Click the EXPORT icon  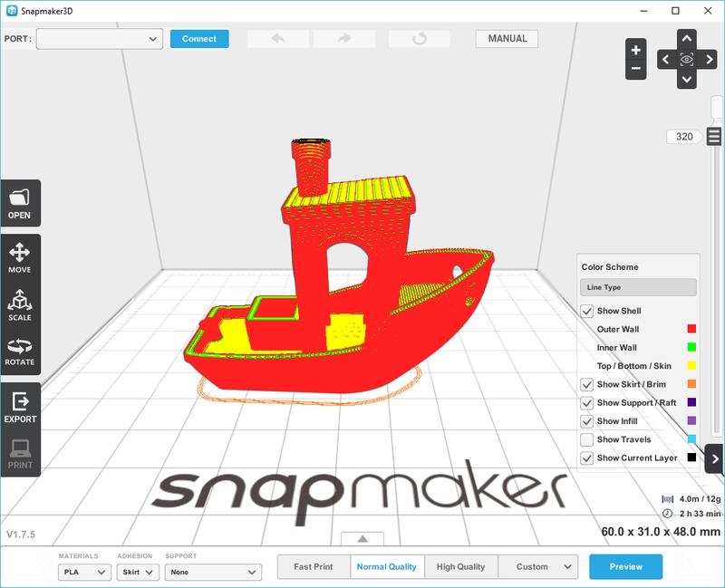coord(20,407)
